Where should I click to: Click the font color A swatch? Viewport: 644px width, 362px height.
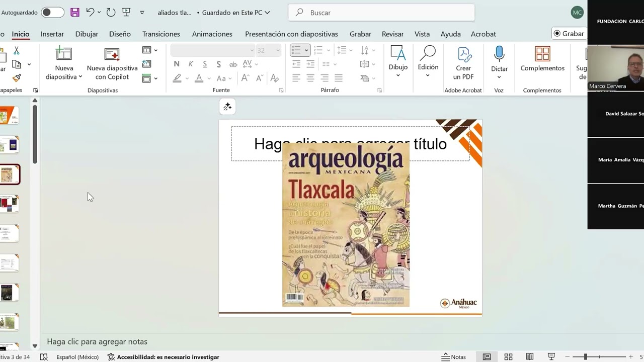199,78
